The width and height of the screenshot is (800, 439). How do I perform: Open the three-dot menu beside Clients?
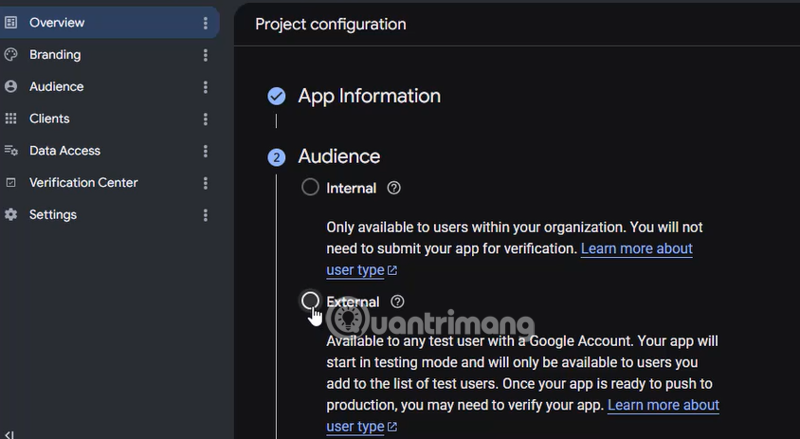[205, 119]
